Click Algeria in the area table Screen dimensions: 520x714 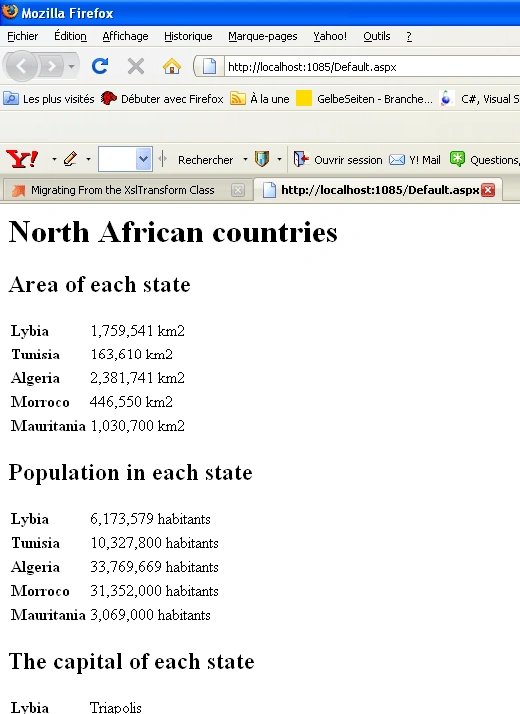(35, 378)
